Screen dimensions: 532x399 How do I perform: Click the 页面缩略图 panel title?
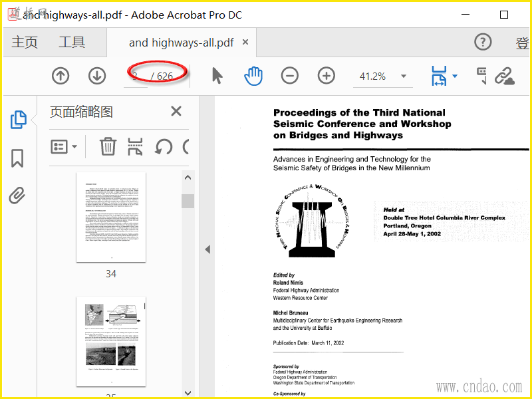coord(81,112)
